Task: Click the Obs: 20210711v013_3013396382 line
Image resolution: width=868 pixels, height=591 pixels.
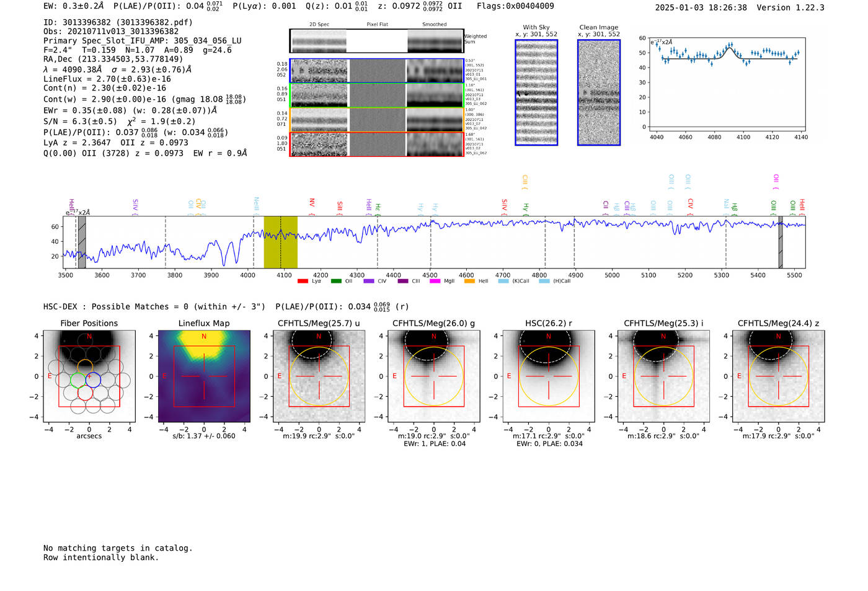Action: coord(111,32)
